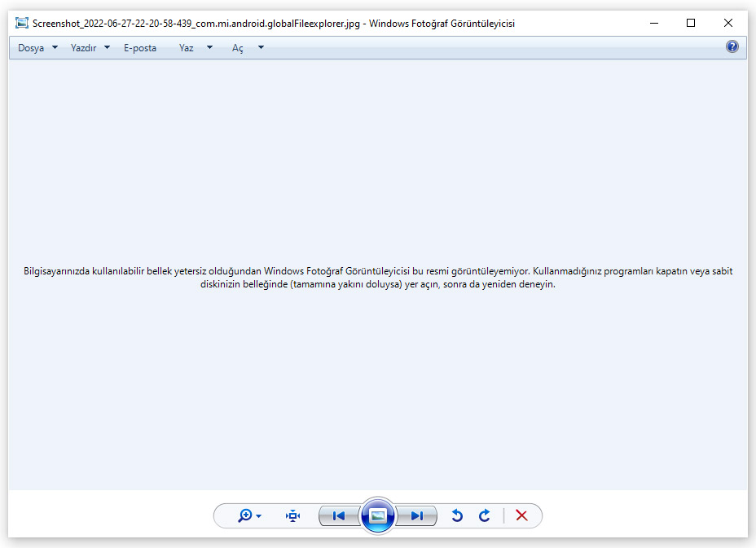Click the app icon in the title bar
Viewport: 756px width, 548px height.
(22, 24)
